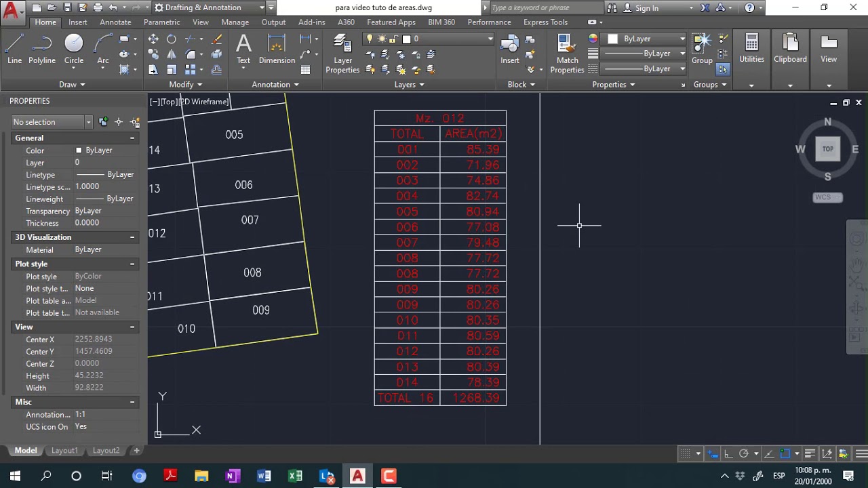Expand the Layers panel dropdown
This screenshot has height=488, width=868.
click(410, 85)
